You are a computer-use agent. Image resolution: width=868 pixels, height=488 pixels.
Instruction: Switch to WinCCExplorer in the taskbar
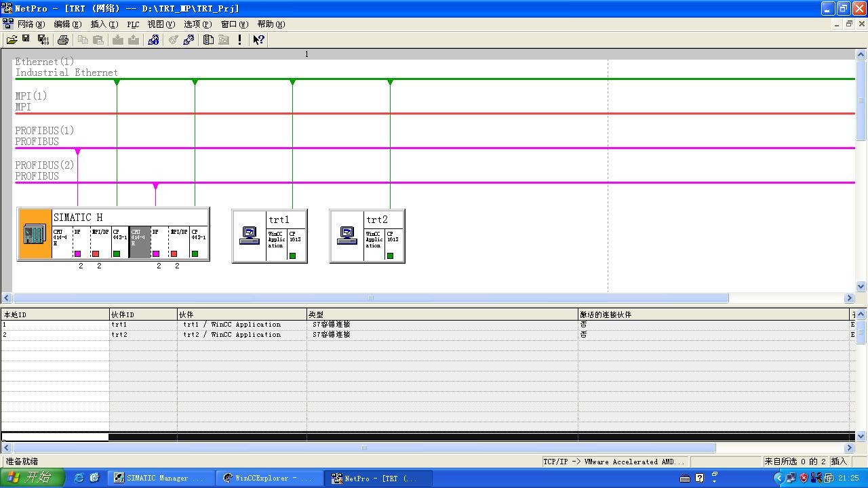[268, 478]
